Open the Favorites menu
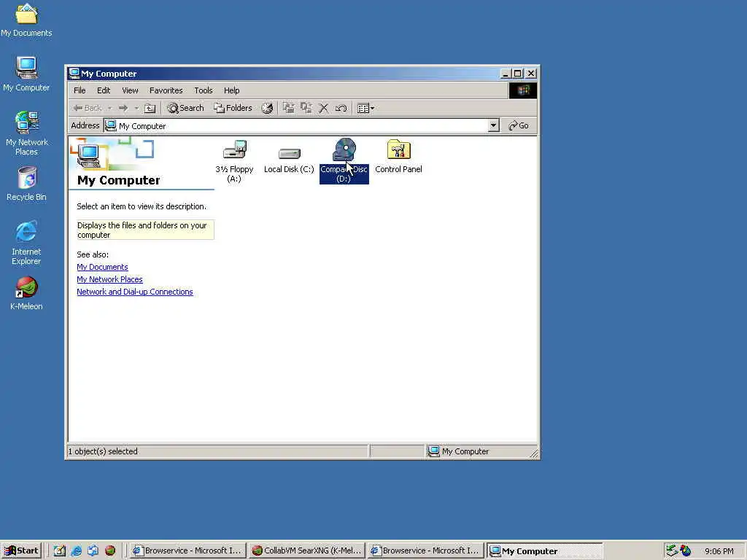 (x=166, y=90)
